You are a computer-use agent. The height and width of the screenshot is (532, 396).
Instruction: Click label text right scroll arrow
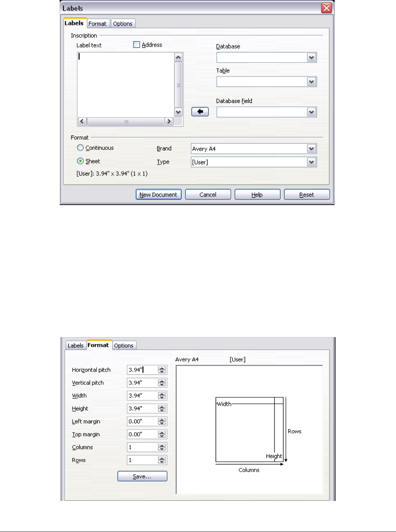click(x=169, y=122)
